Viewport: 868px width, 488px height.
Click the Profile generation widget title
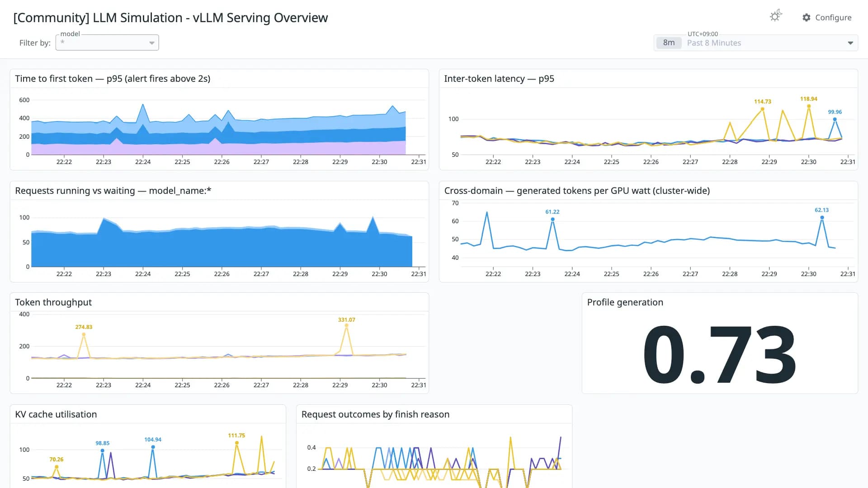tap(625, 302)
